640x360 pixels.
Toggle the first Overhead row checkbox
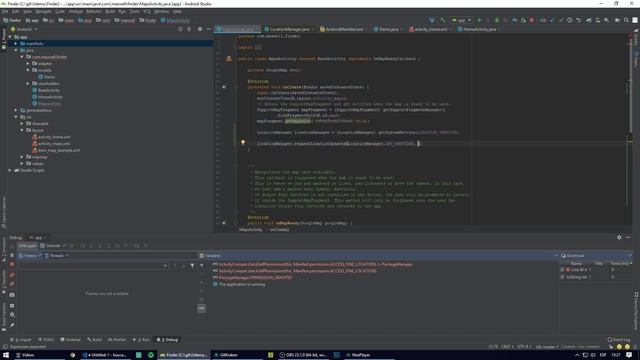click(562, 270)
